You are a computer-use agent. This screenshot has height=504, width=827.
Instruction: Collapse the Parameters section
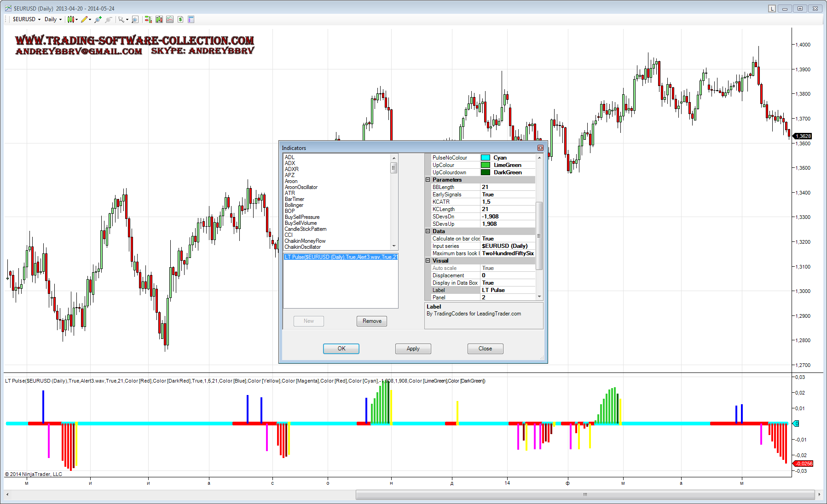point(428,180)
